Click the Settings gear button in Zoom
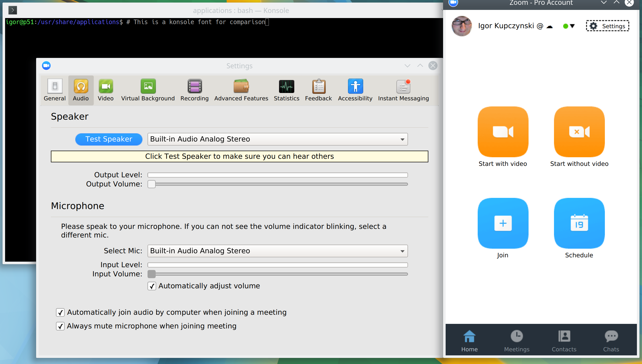This screenshot has height=364, width=642. click(607, 26)
